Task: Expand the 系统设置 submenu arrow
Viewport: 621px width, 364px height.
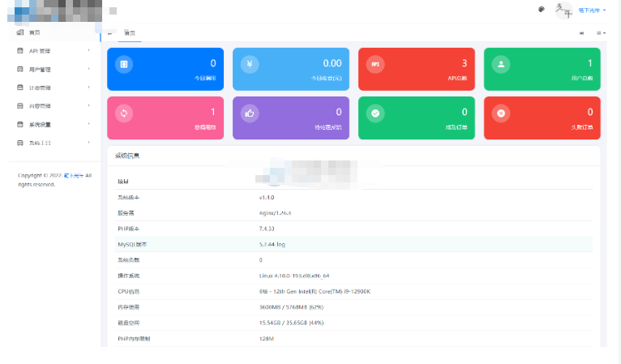Action: (88, 123)
